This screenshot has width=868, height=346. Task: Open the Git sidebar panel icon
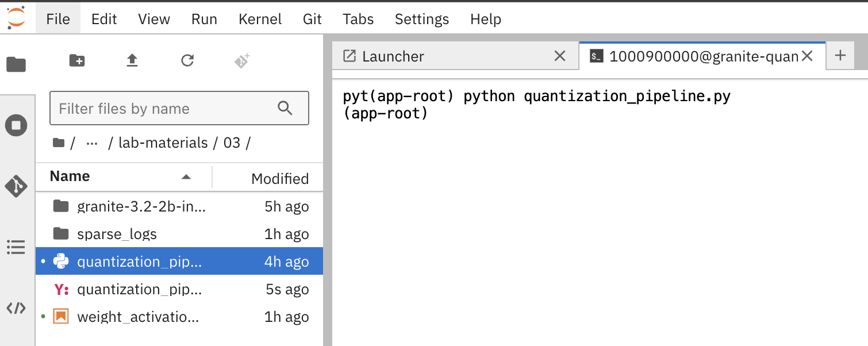[16, 186]
